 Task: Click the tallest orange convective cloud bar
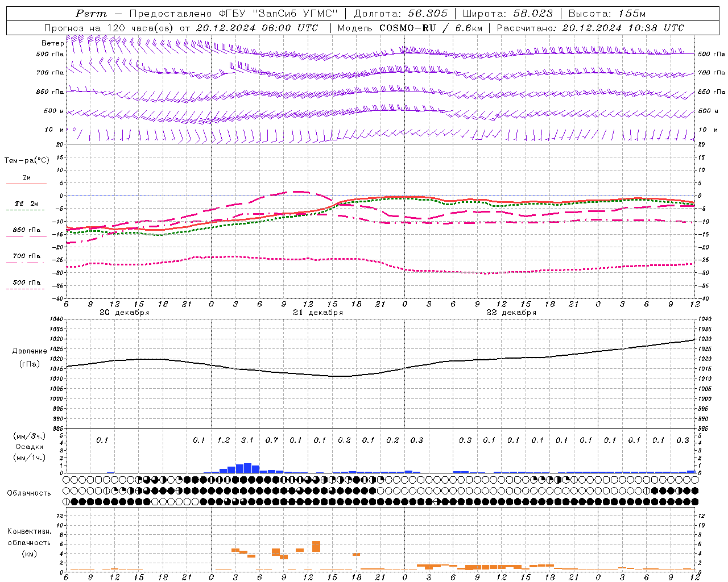[x=316, y=546]
